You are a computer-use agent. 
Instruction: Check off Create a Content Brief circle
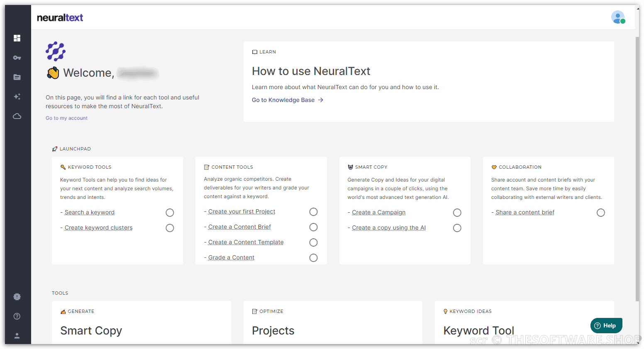314,227
